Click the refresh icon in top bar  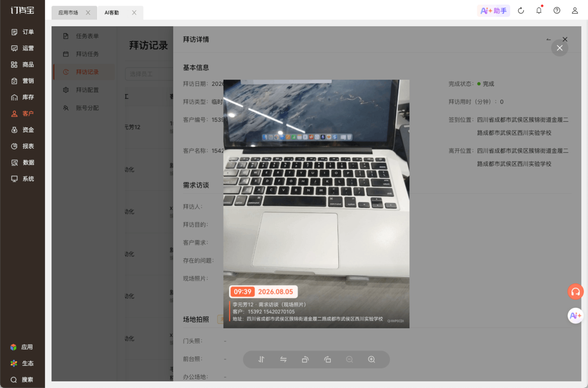click(521, 11)
